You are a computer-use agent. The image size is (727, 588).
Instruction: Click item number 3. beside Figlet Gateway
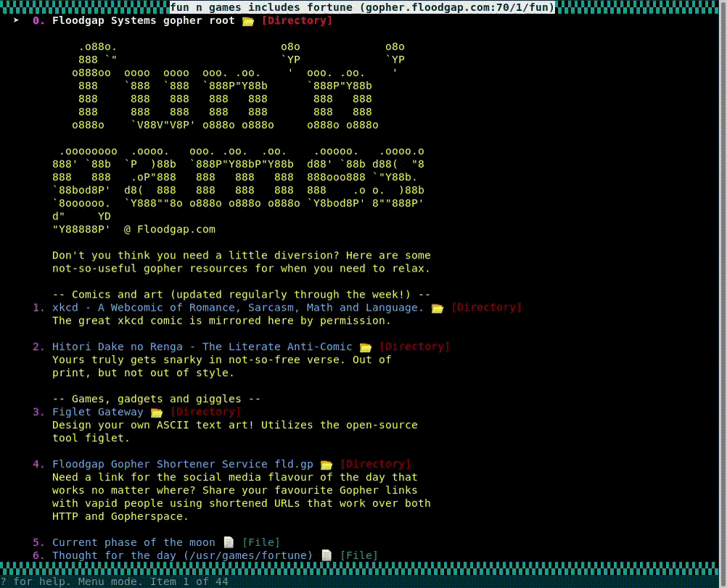coord(38,412)
